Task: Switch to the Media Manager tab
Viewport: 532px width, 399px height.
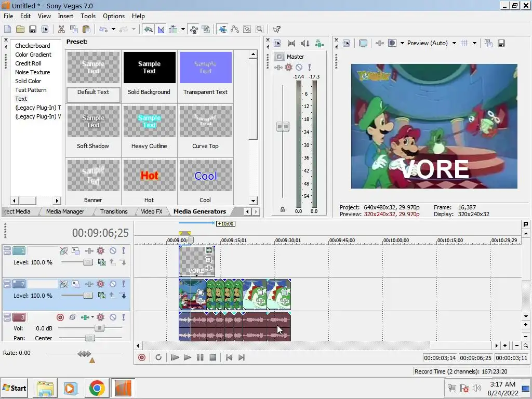Action: click(x=65, y=211)
